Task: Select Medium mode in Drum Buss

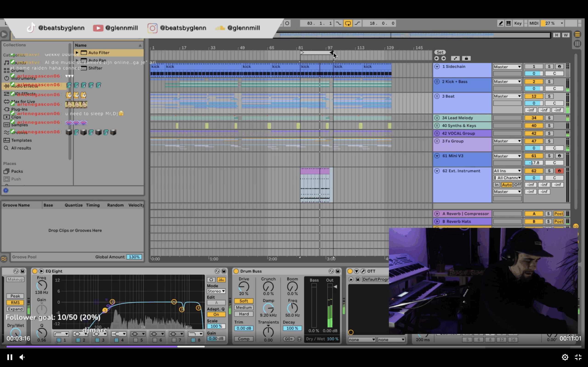Action: click(244, 308)
